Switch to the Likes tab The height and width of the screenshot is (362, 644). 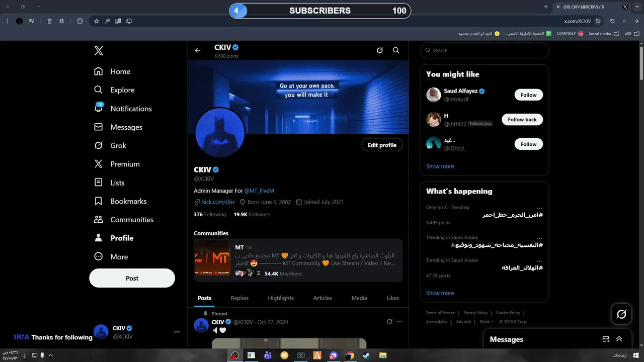point(393,298)
